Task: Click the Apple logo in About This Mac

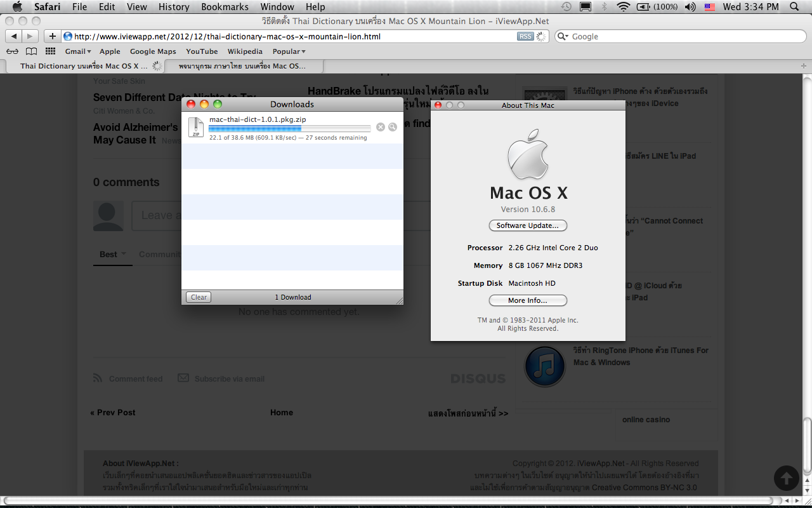Action: coord(528,154)
